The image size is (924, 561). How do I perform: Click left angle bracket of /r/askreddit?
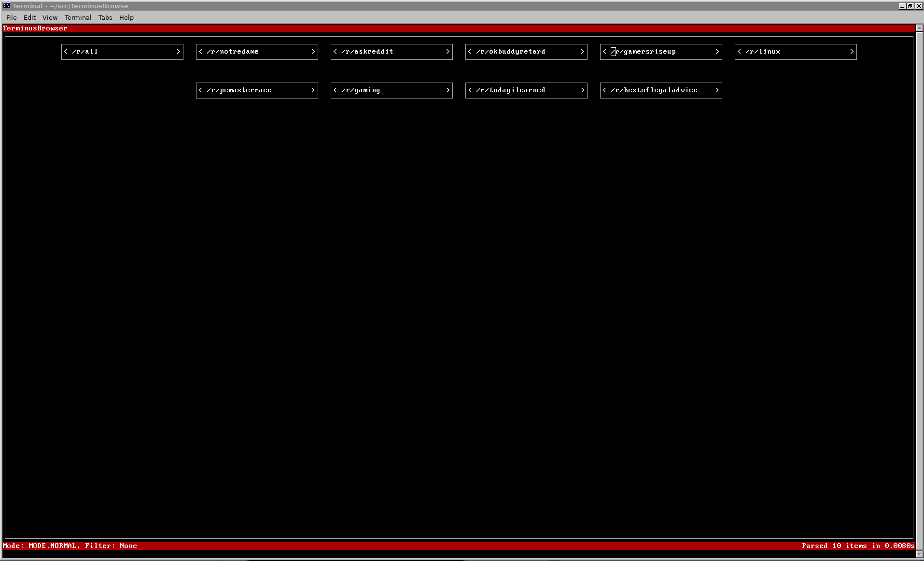point(336,52)
